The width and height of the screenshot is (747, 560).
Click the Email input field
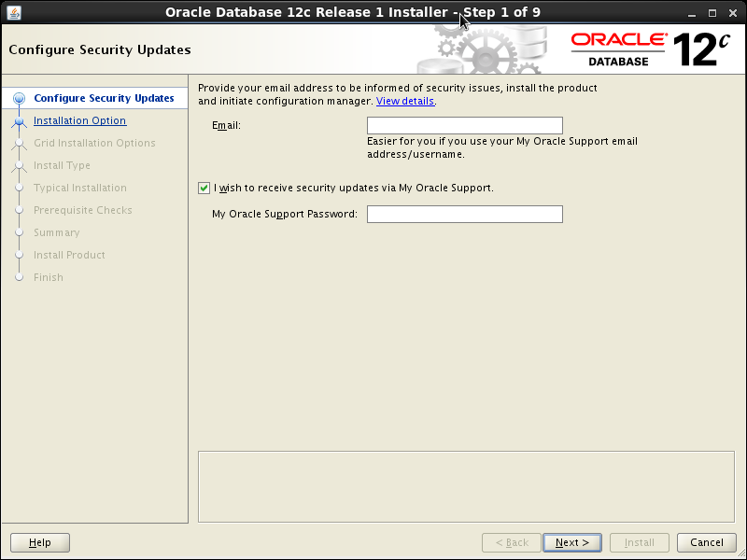[x=464, y=126]
